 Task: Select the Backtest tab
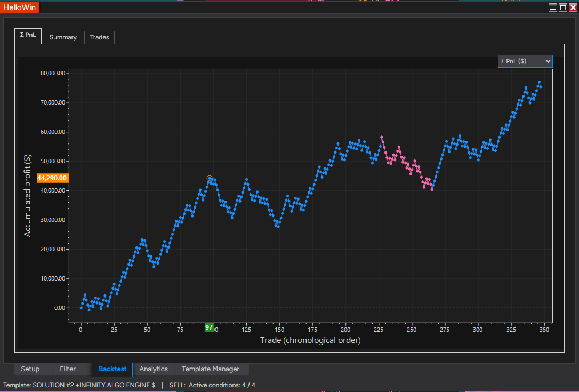[112, 369]
